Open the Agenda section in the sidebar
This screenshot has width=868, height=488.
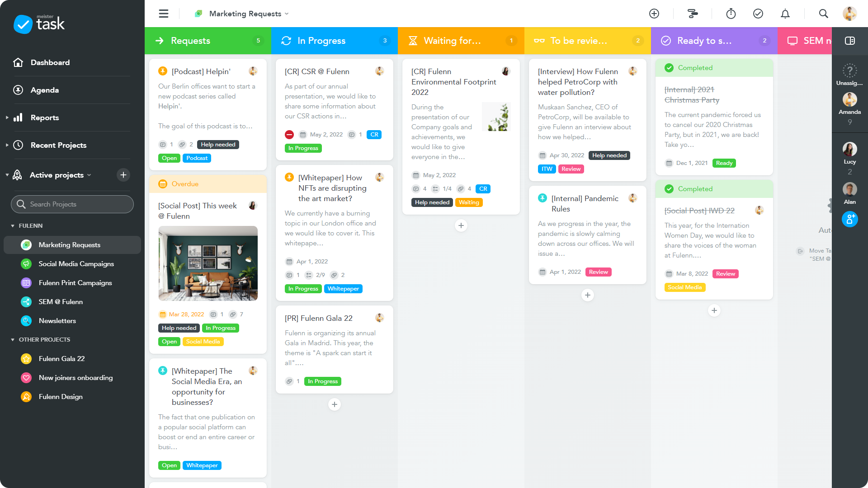[44, 90]
